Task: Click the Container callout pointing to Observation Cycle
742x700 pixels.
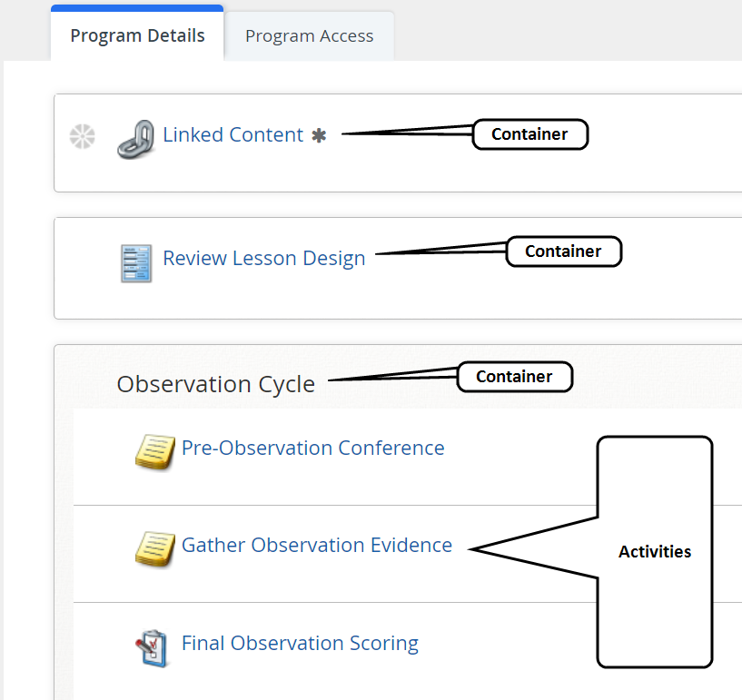Action: tap(514, 377)
